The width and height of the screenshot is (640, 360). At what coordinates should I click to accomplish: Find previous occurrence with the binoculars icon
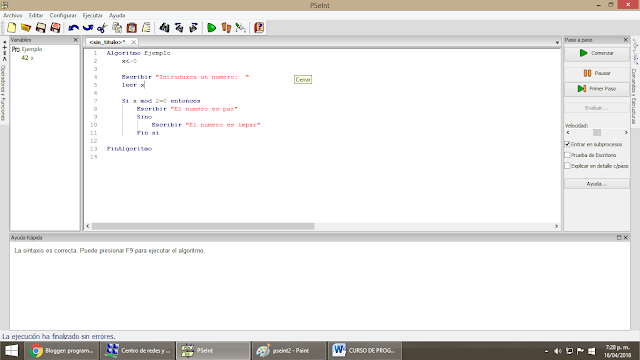coord(179,28)
